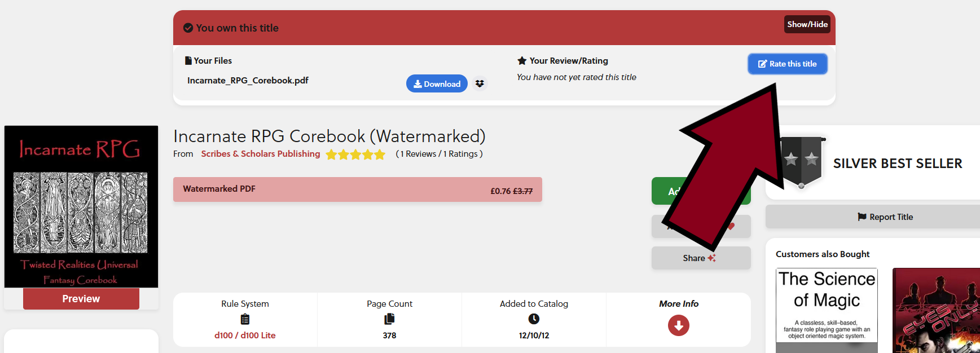Toggle the Show/Hide owned title panel

click(807, 24)
